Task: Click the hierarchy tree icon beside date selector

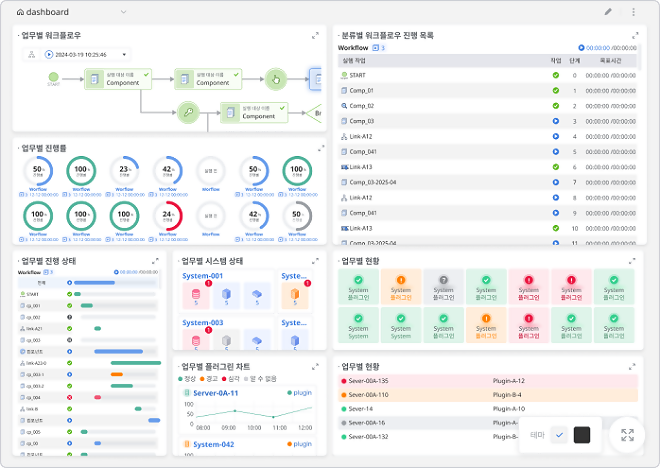Action: 31,54
